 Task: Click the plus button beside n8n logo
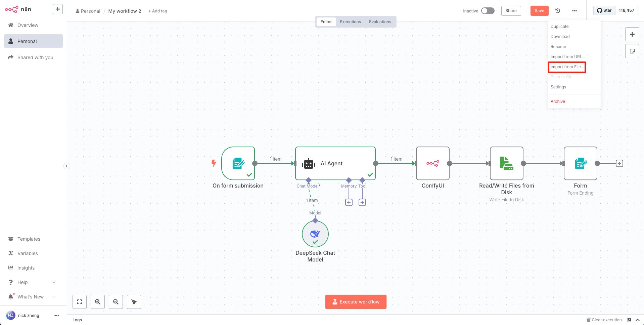pos(58,9)
